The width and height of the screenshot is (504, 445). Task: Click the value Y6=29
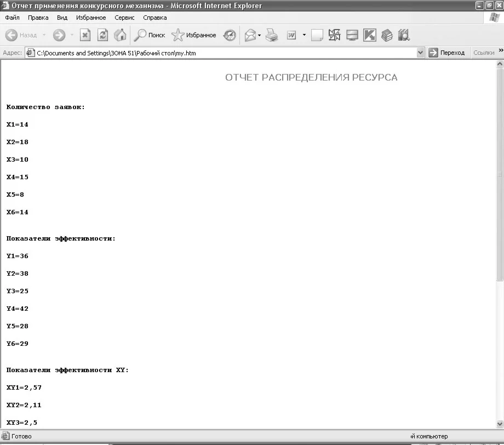coord(18,344)
